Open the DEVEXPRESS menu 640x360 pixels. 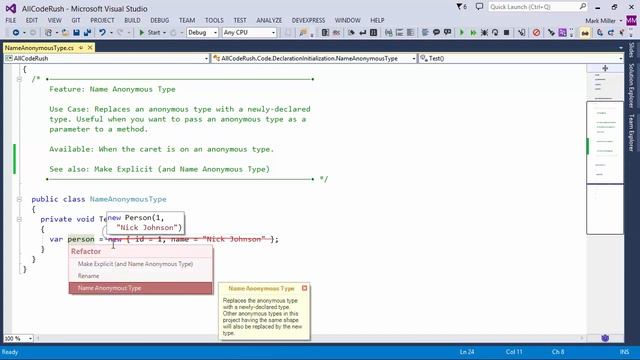(x=308, y=20)
